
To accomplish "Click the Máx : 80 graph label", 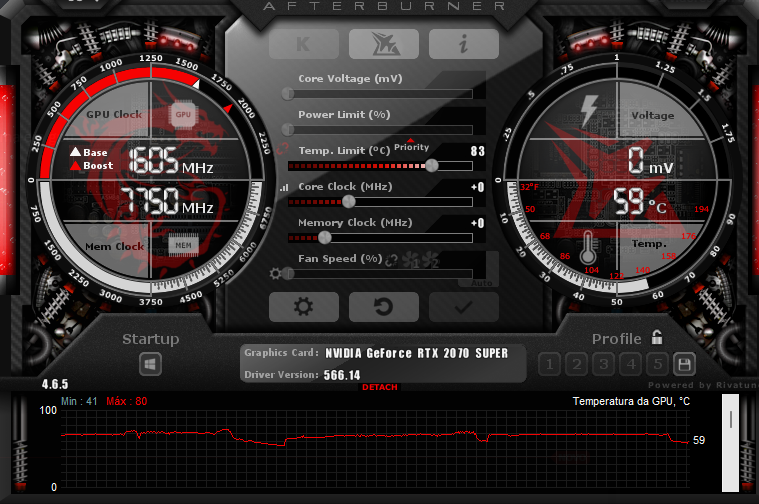I will 127,401.
